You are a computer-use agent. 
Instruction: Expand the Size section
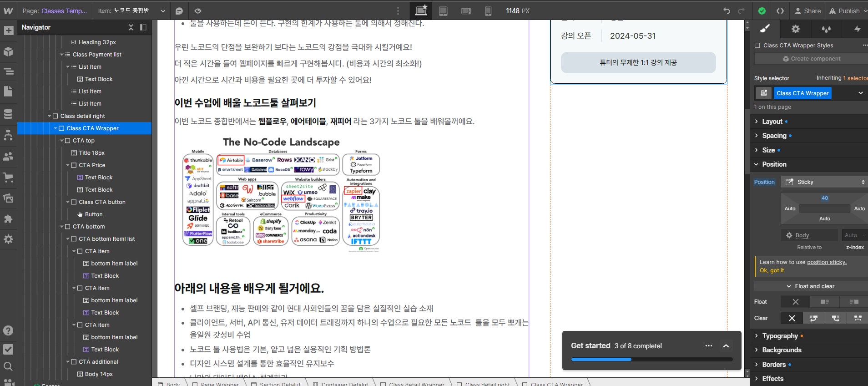tap(768, 150)
